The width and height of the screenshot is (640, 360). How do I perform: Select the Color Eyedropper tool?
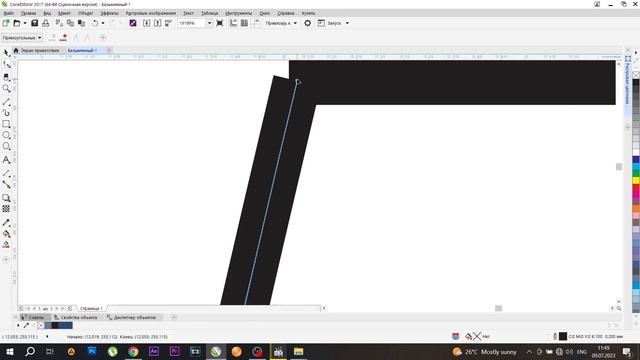[6, 222]
